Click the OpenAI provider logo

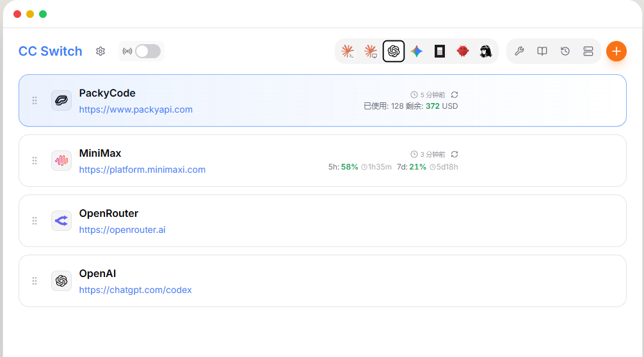click(x=61, y=281)
